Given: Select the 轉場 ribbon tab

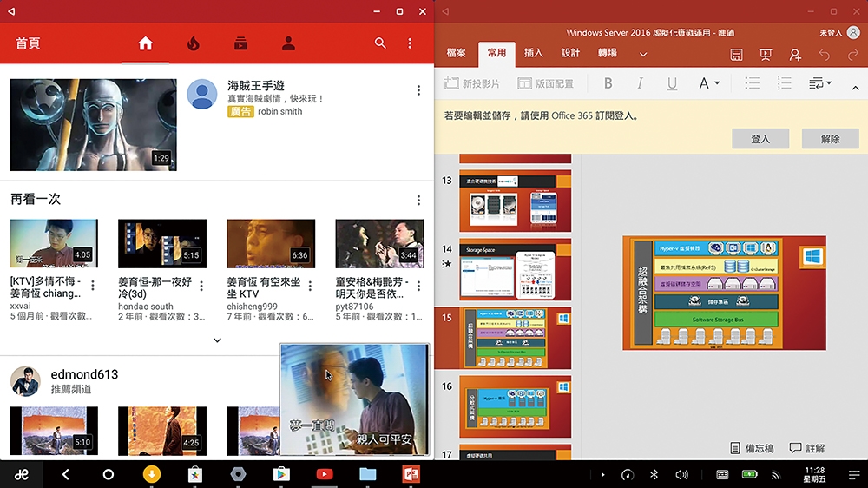Looking at the screenshot, I should (608, 53).
